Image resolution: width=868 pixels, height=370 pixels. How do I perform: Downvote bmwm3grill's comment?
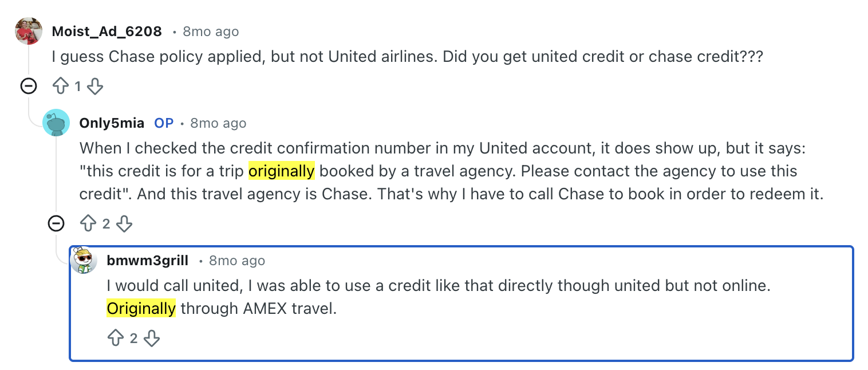151,338
